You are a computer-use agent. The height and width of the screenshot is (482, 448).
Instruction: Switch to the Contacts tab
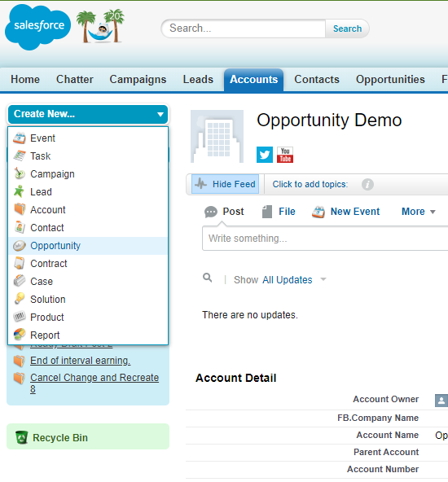317,79
